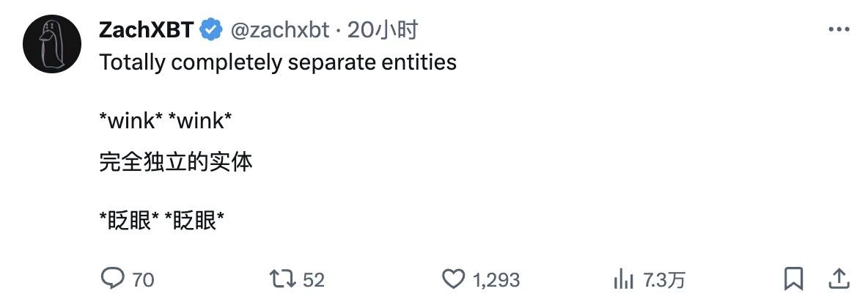Open the three-dot more options menu
The width and height of the screenshot is (868, 305).
(x=839, y=30)
